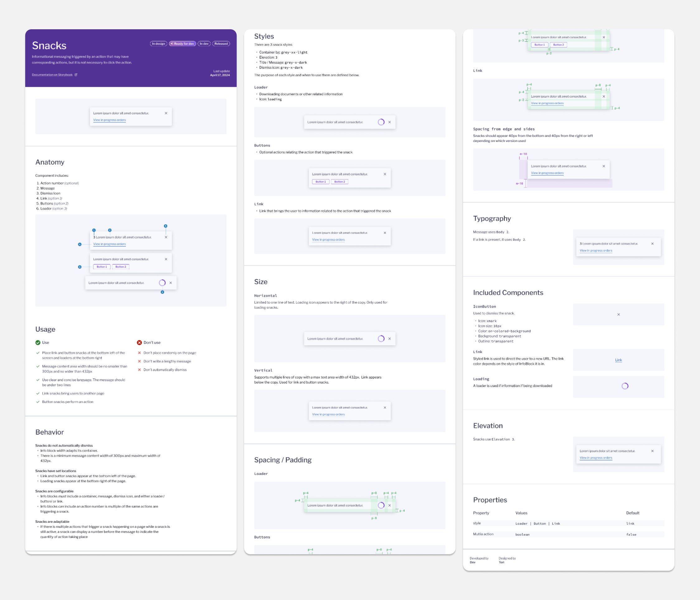Open the Documentation on Storybook link
Image resolution: width=700 pixels, height=600 pixels.
tap(52, 75)
